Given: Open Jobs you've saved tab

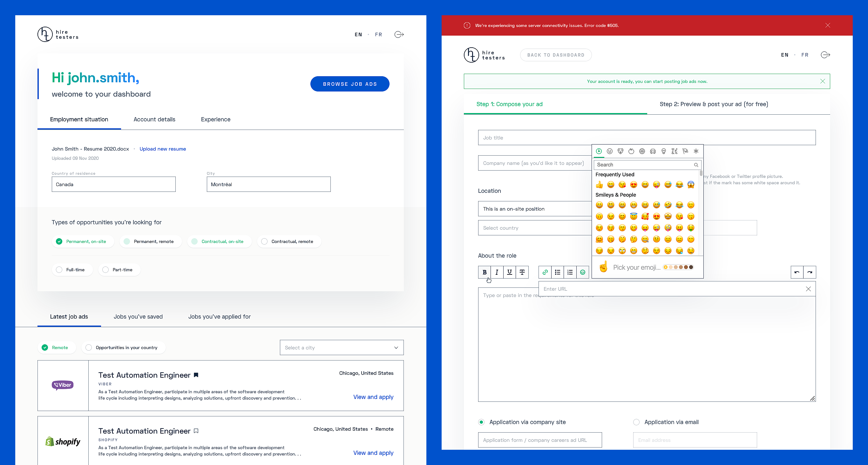Looking at the screenshot, I should pos(138,316).
